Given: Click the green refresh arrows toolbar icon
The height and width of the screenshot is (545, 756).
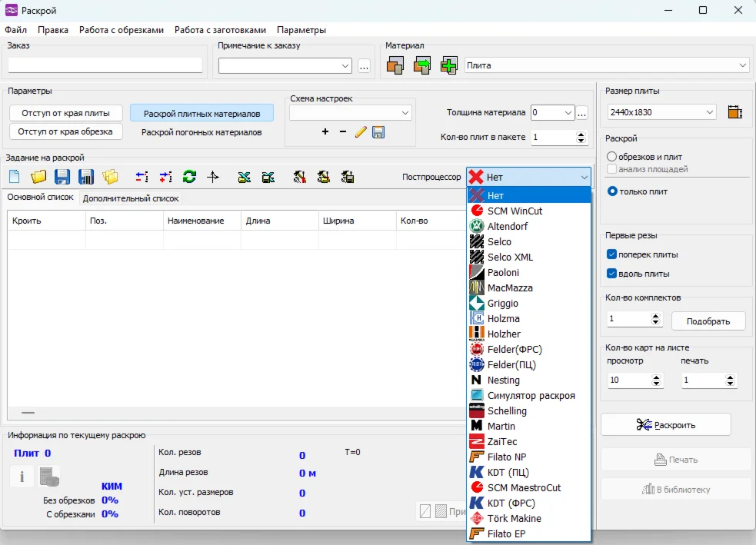Looking at the screenshot, I should click(x=189, y=177).
